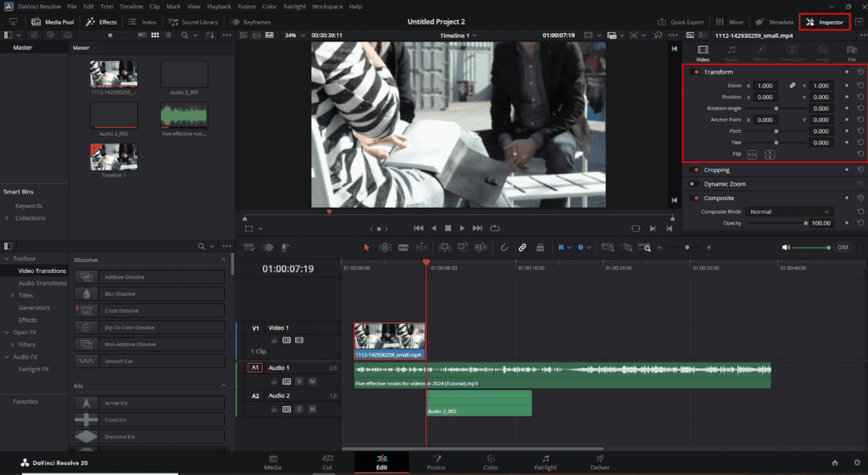Open the Fusion menu
Viewport: 868px width, 475px height.
pyautogui.click(x=247, y=7)
